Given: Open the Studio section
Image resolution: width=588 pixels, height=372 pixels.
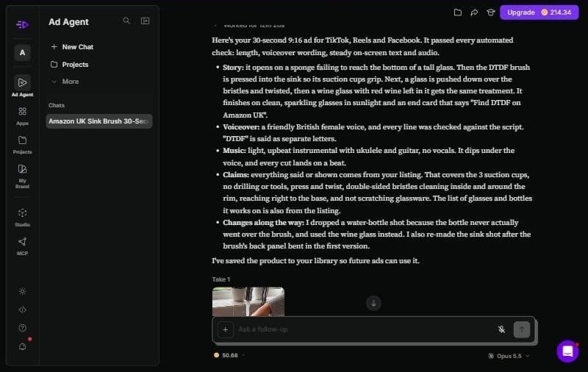Looking at the screenshot, I should click(23, 218).
